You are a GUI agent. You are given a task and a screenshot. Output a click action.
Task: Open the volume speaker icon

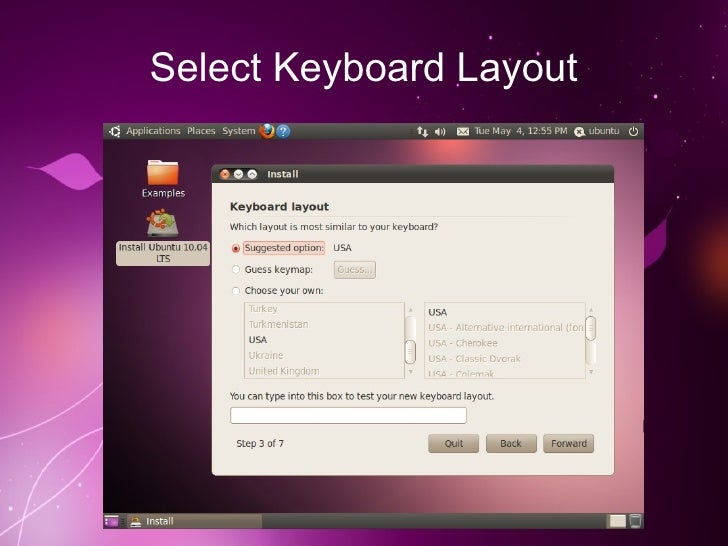[x=440, y=132]
